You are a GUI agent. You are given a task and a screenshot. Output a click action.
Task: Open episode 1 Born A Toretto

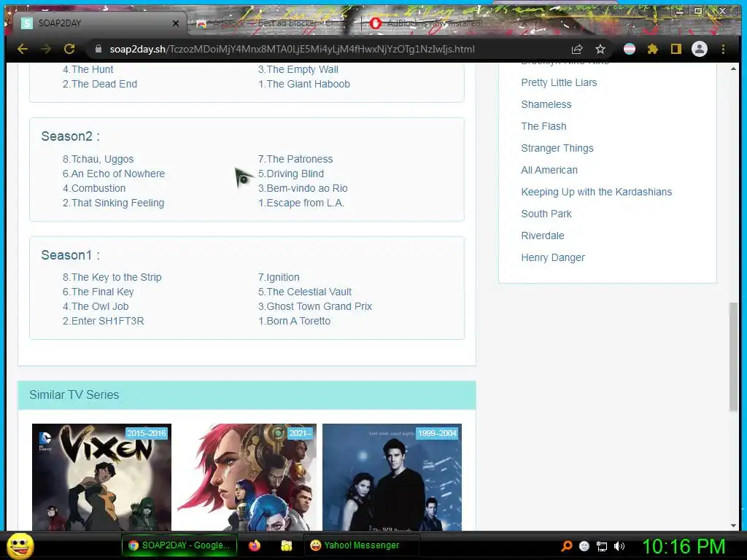(x=295, y=321)
